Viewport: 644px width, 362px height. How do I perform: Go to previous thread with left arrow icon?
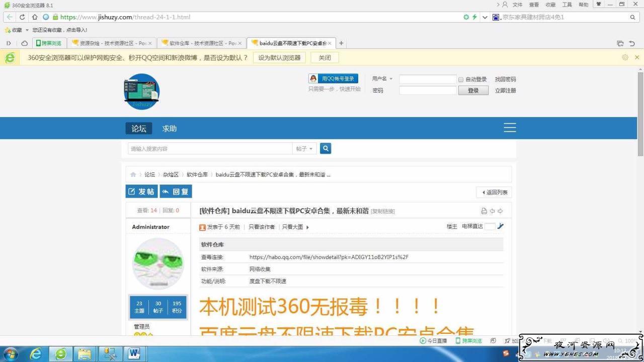[492, 211]
